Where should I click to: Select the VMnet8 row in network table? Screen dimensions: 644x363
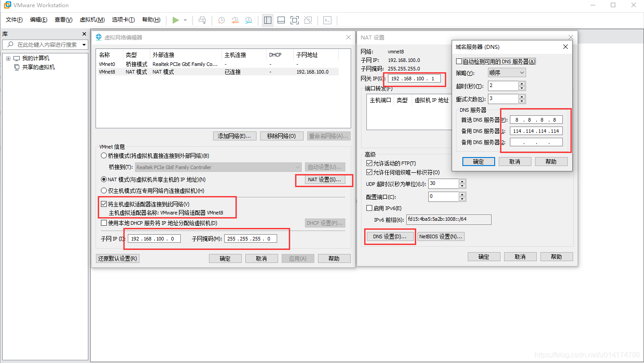tap(217, 72)
